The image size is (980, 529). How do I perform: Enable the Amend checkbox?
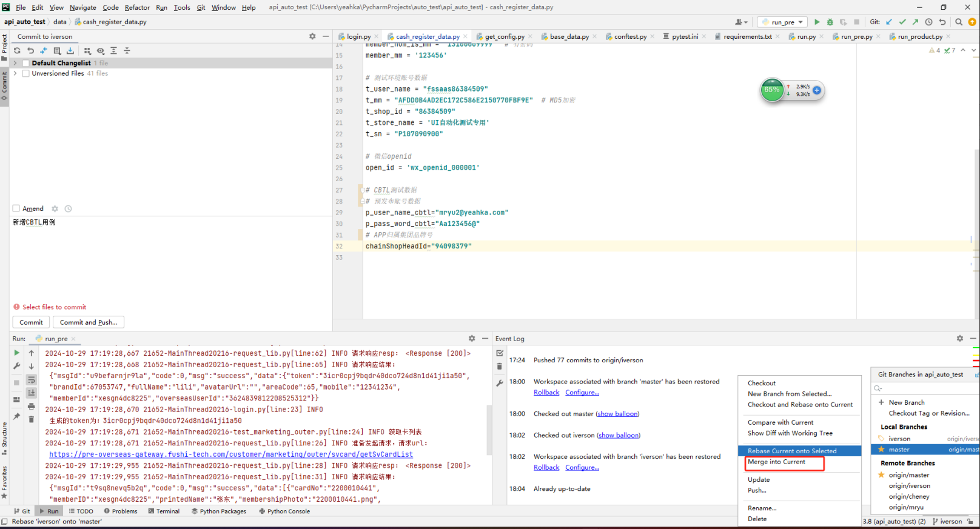point(16,208)
